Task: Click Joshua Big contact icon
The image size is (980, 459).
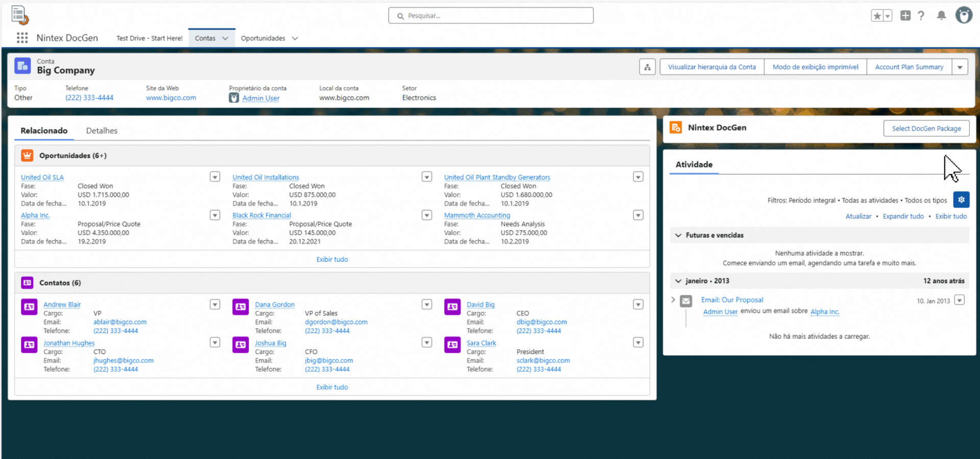Action: click(x=241, y=345)
